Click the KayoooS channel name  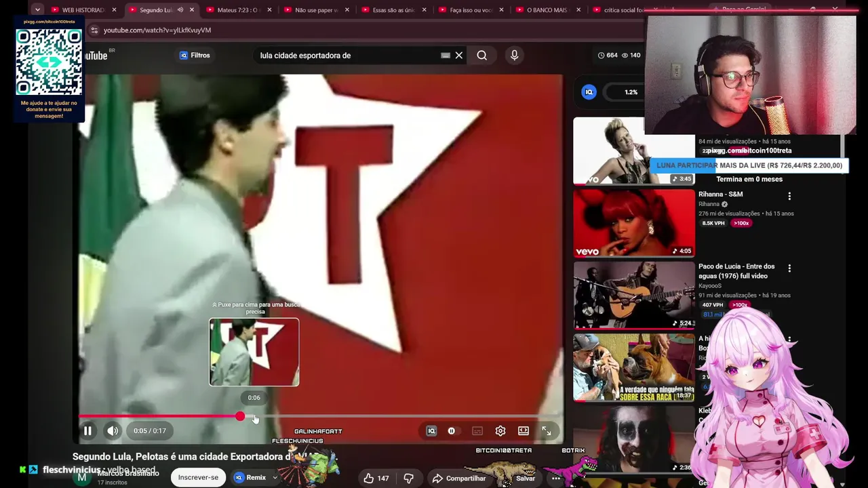pos(711,286)
